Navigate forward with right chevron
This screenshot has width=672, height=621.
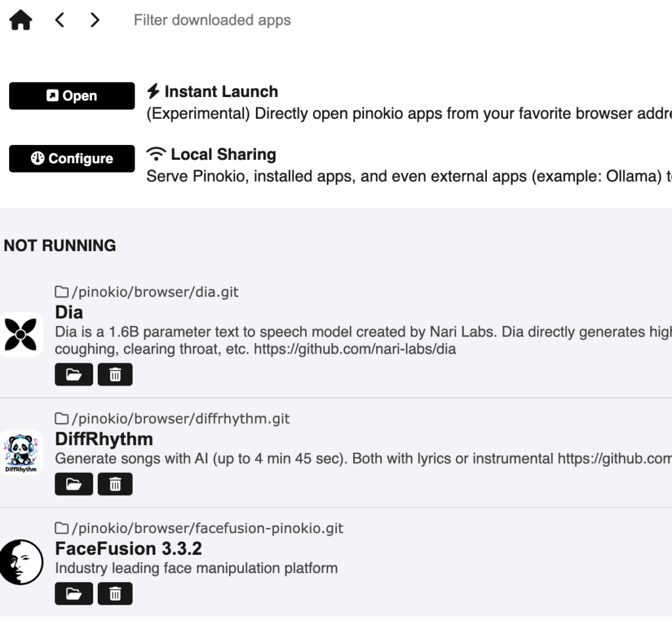(94, 20)
